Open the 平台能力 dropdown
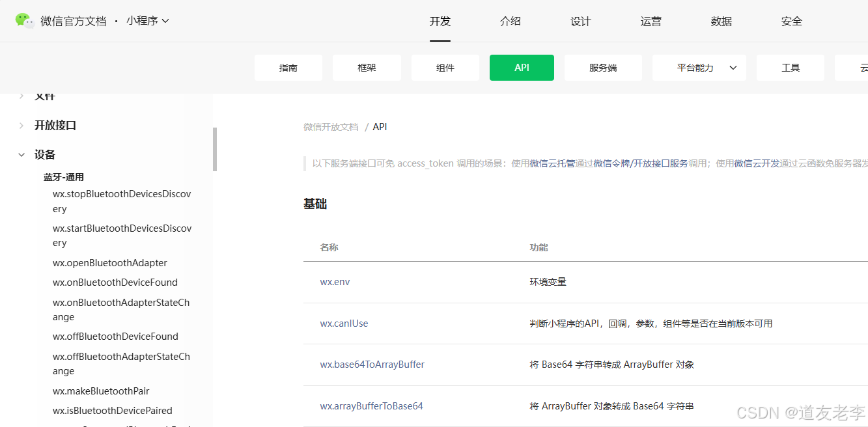This screenshot has width=868, height=427. [x=699, y=68]
